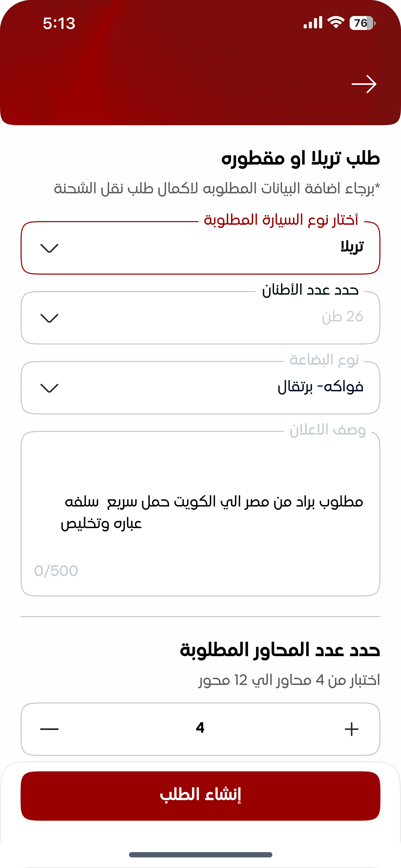Click the 0/500 character counter

click(56, 571)
